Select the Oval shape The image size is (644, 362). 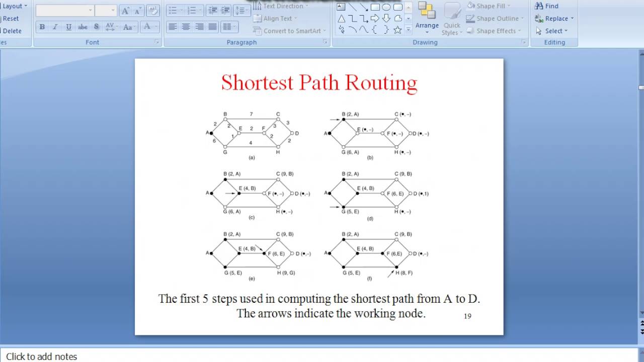(x=386, y=7)
